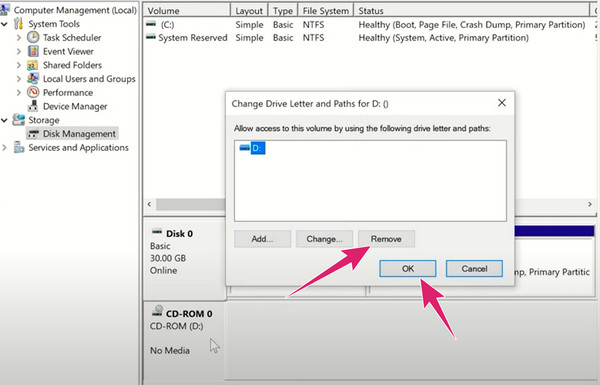The width and height of the screenshot is (600, 385).
Task: Click Cancel in the drive letter dialog
Action: [x=474, y=269]
